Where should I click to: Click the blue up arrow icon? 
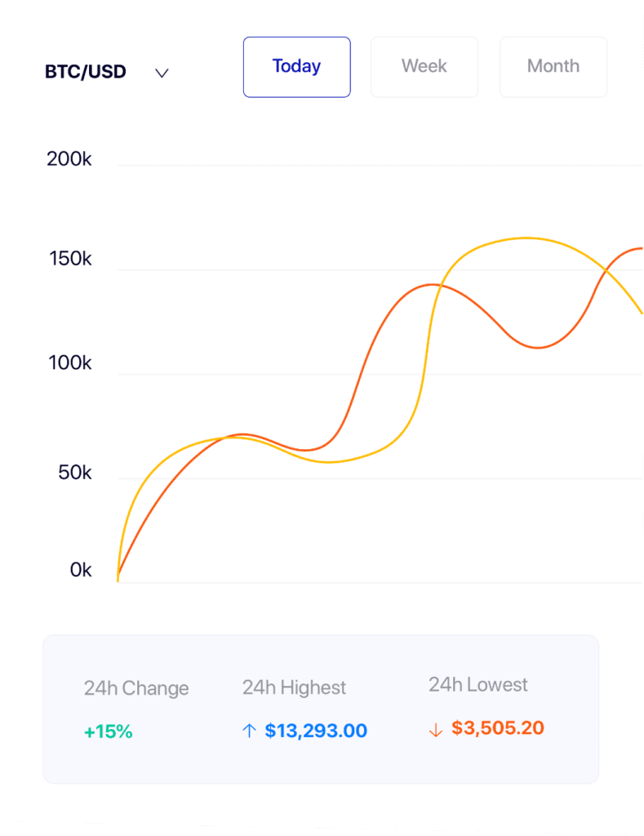tap(250, 731)
